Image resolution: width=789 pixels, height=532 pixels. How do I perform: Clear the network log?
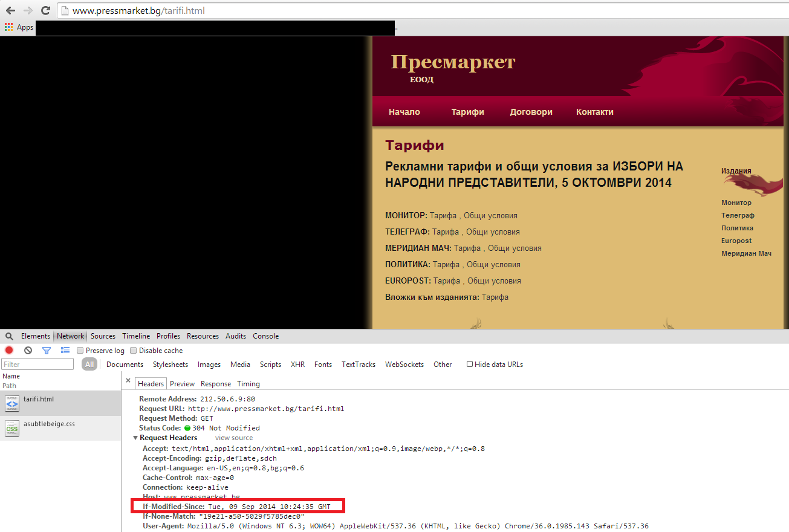28,350
